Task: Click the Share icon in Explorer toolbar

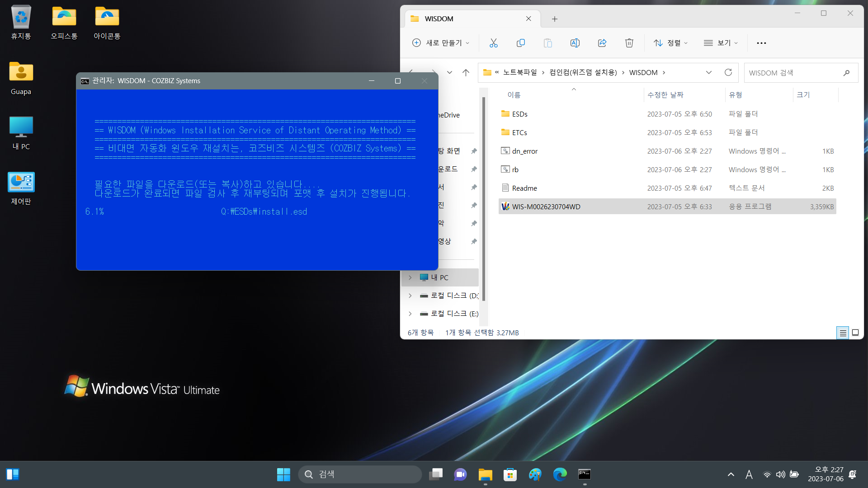Action: pos(602,43)
